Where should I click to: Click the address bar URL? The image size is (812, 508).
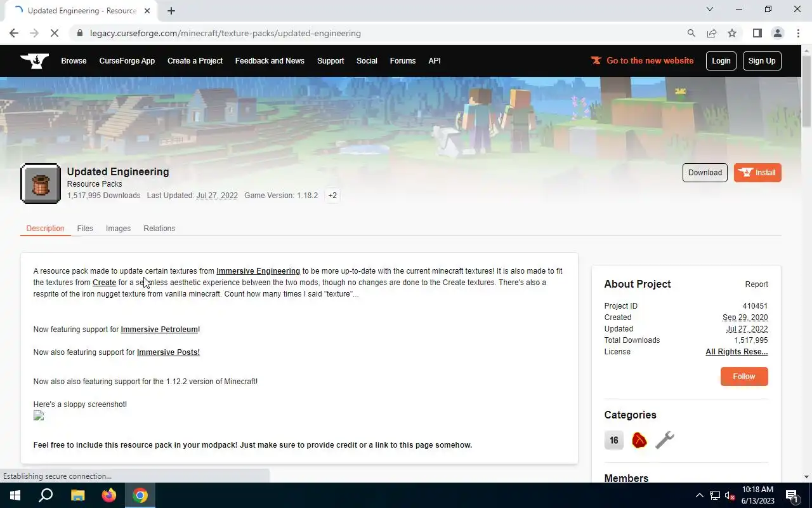pos(225,33)
